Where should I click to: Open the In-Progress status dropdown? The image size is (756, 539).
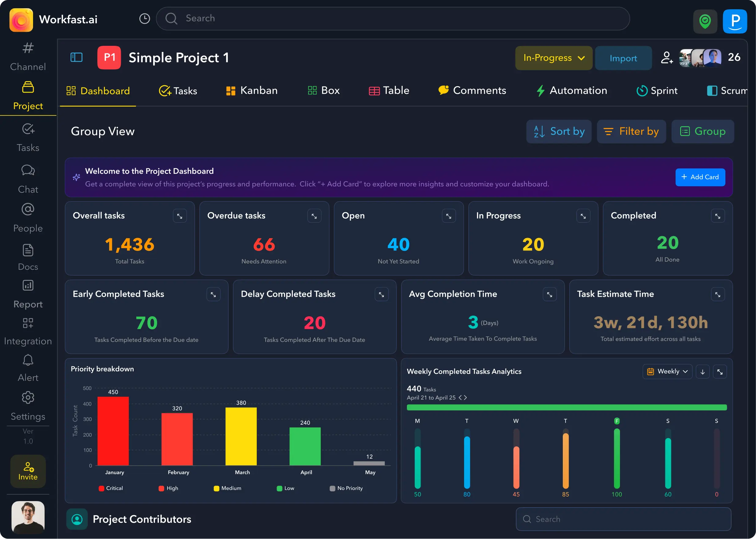(x=553, y=58)
